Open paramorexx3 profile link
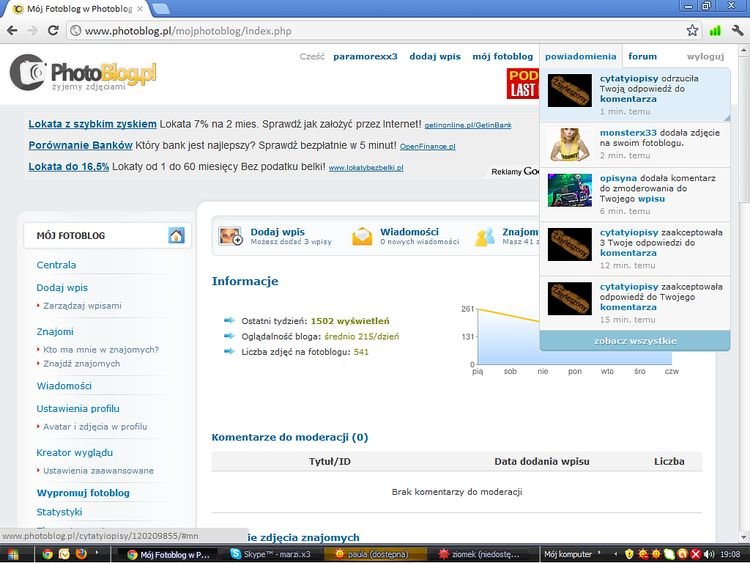 point(365,56)
